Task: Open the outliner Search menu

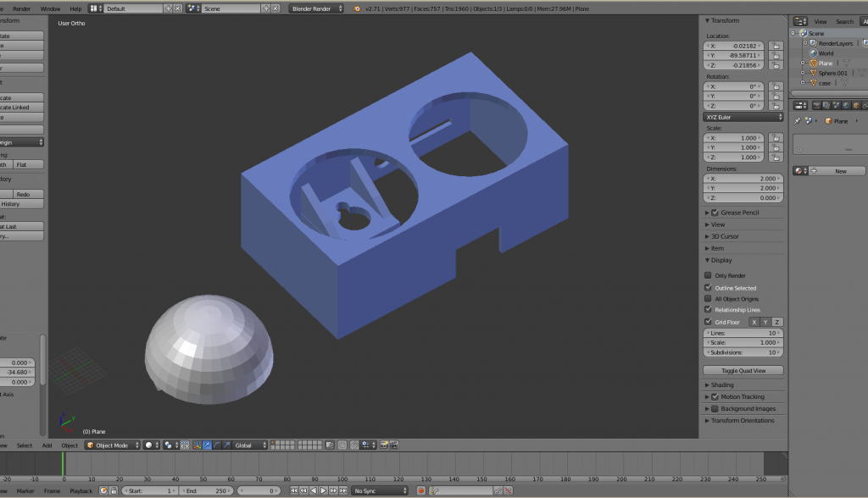Action: (845, 21)
